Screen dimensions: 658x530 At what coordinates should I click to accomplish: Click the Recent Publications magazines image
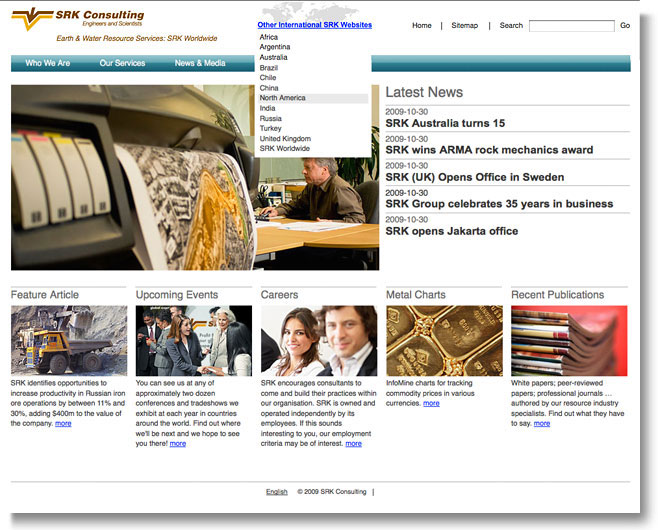pos(569,340)
